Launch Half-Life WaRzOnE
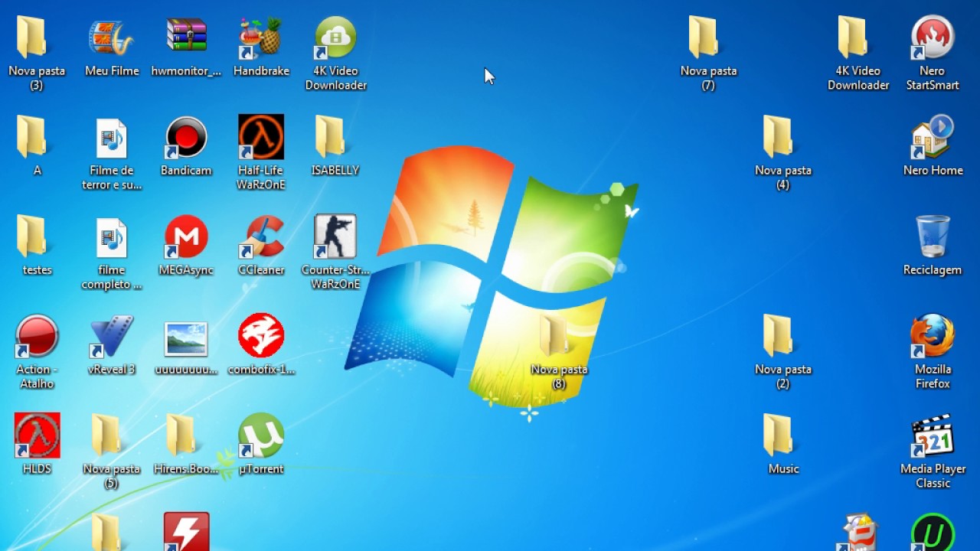 point(260,138)
